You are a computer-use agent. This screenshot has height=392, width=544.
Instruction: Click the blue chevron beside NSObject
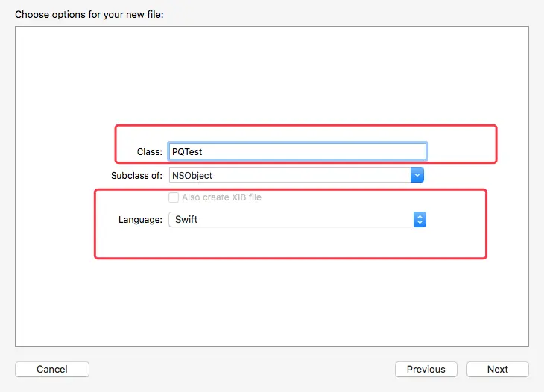417,175
